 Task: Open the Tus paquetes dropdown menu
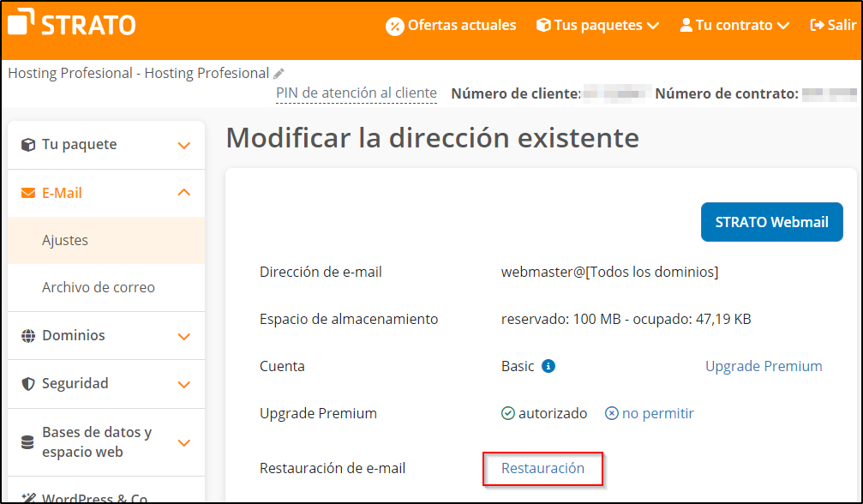tap(597, 26)
